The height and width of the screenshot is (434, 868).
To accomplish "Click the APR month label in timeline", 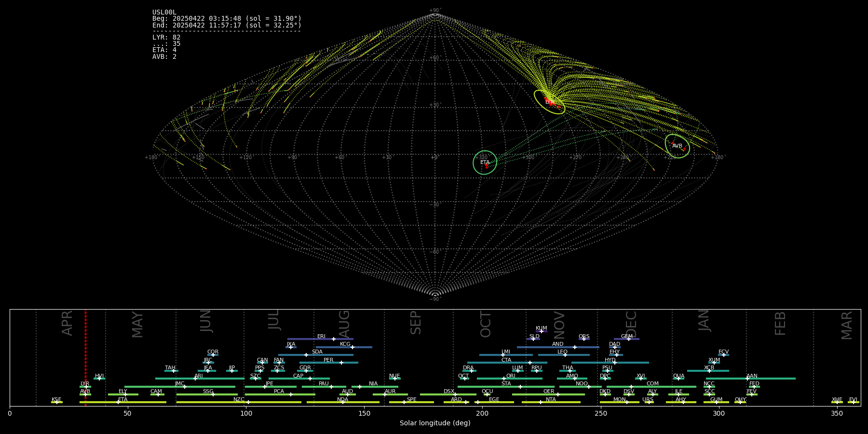I will [x=67, y=323].
